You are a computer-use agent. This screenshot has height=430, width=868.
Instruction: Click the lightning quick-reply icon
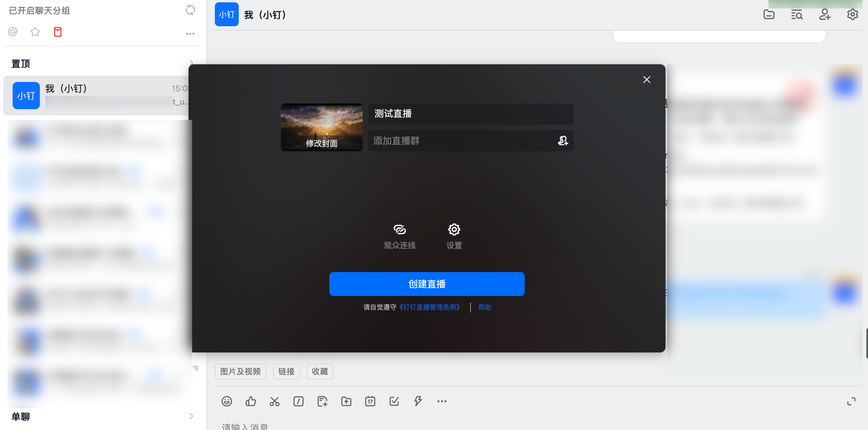(418, 401)
